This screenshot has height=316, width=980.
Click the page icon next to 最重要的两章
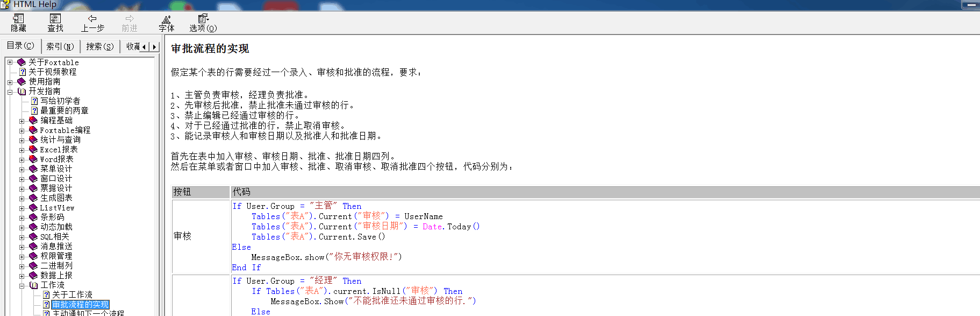tap(34, 110)
